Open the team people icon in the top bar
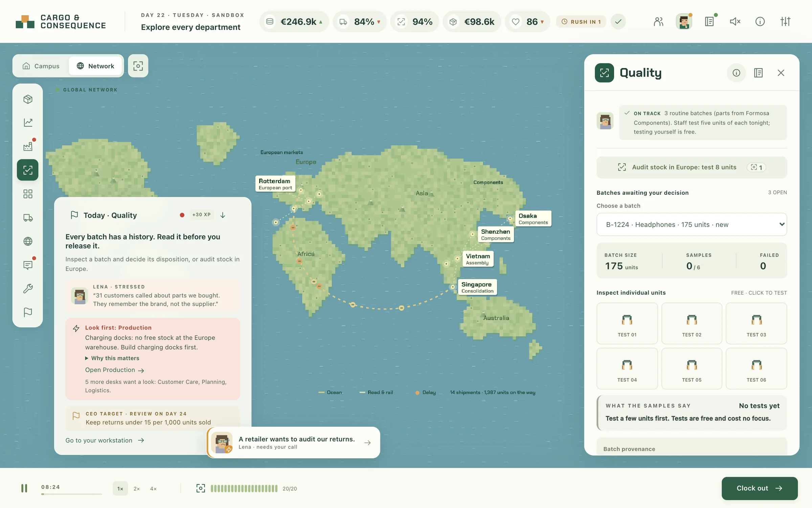Viewport: 812px width, 508px height. (658, 22)
